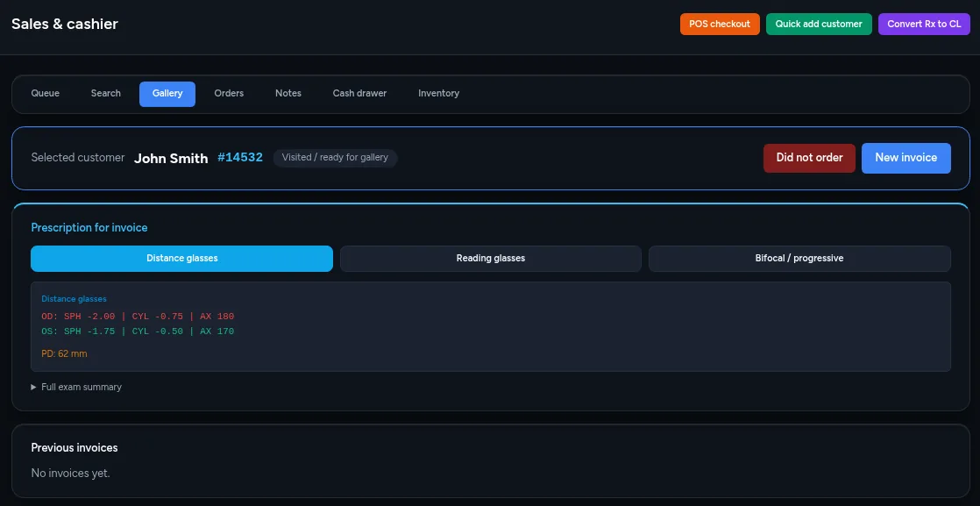Click the PD: 62 mm value
The image size is (980, 506).
coord(64,354)
